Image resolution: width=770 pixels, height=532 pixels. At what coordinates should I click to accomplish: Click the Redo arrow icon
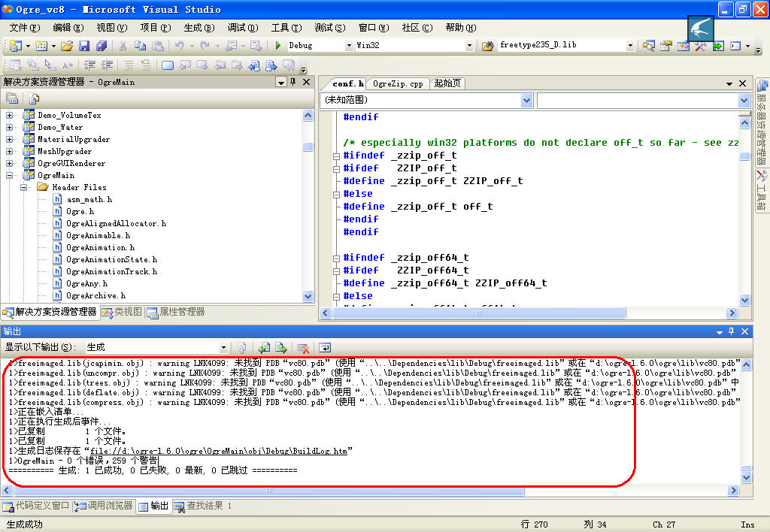[205, 46]
